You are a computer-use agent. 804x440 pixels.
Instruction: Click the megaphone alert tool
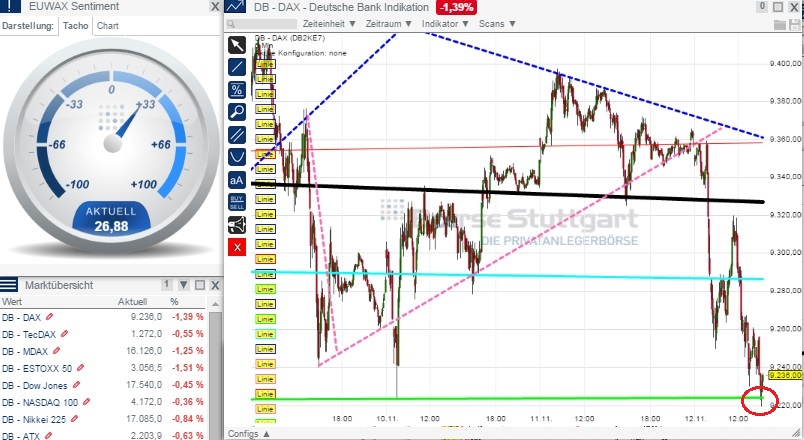click(237, 225)
